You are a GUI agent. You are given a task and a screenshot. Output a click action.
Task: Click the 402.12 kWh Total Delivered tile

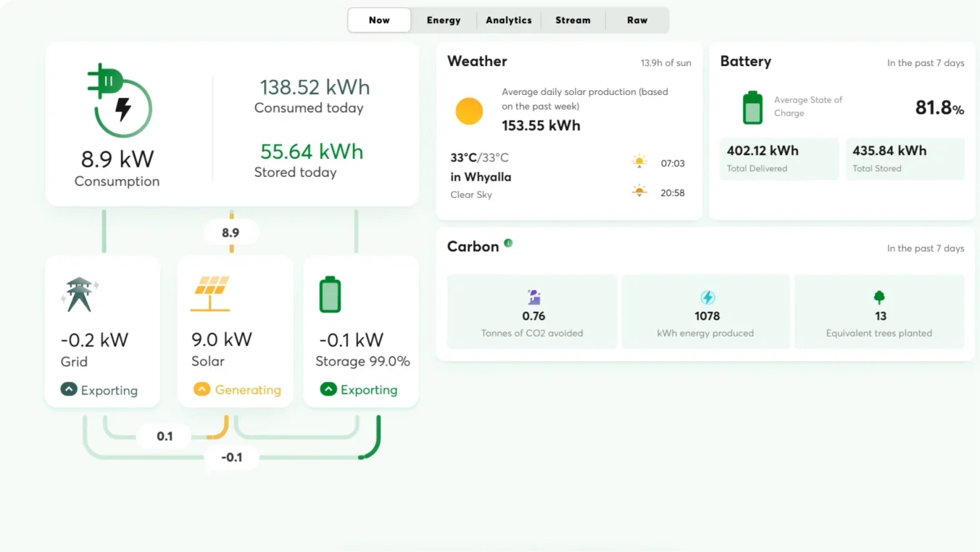click(x=779, y=159)
